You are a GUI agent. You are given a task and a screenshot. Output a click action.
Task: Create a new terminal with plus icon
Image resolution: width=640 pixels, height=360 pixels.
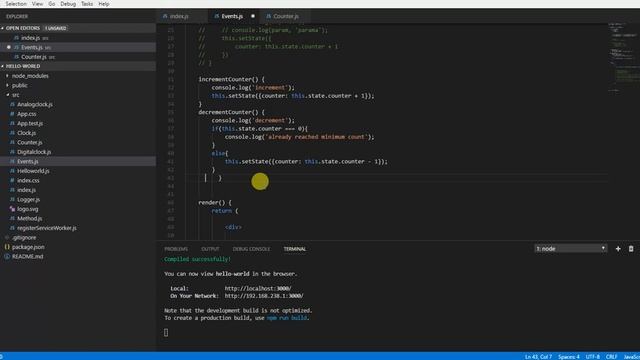click(618, 249)
